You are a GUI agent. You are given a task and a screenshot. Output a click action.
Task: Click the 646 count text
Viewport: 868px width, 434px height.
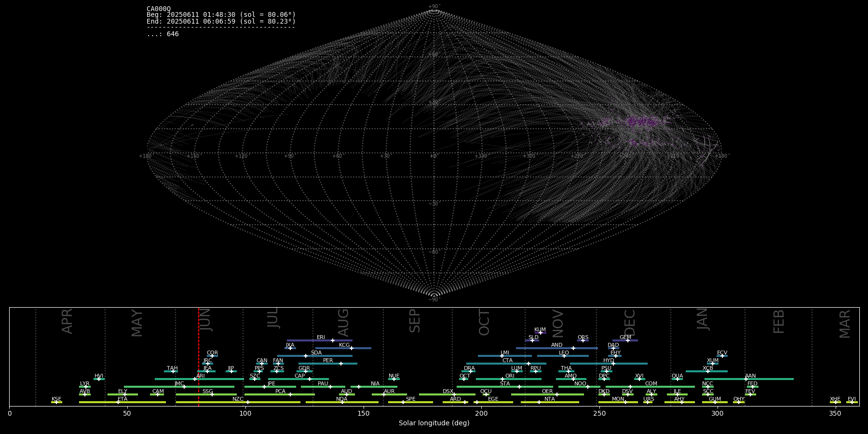click(173, 34)
